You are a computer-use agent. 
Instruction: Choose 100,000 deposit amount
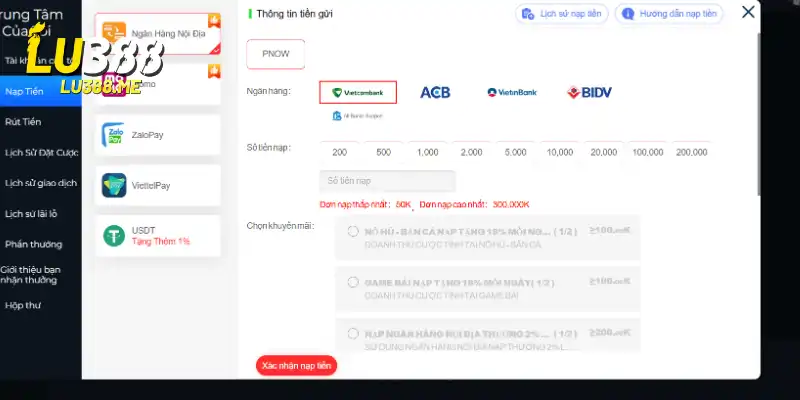(x=647, y=152)
